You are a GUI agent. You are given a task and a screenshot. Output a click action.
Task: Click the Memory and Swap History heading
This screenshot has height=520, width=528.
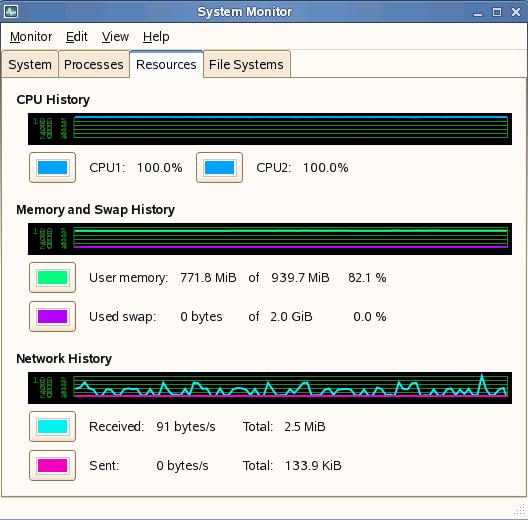[96, 209]
